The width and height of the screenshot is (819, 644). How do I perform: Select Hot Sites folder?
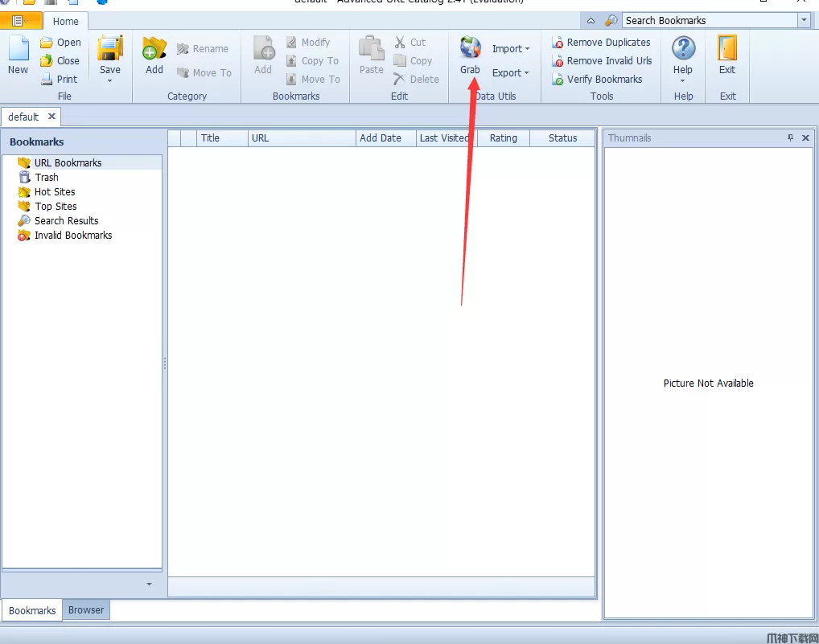tap(55, 192)
